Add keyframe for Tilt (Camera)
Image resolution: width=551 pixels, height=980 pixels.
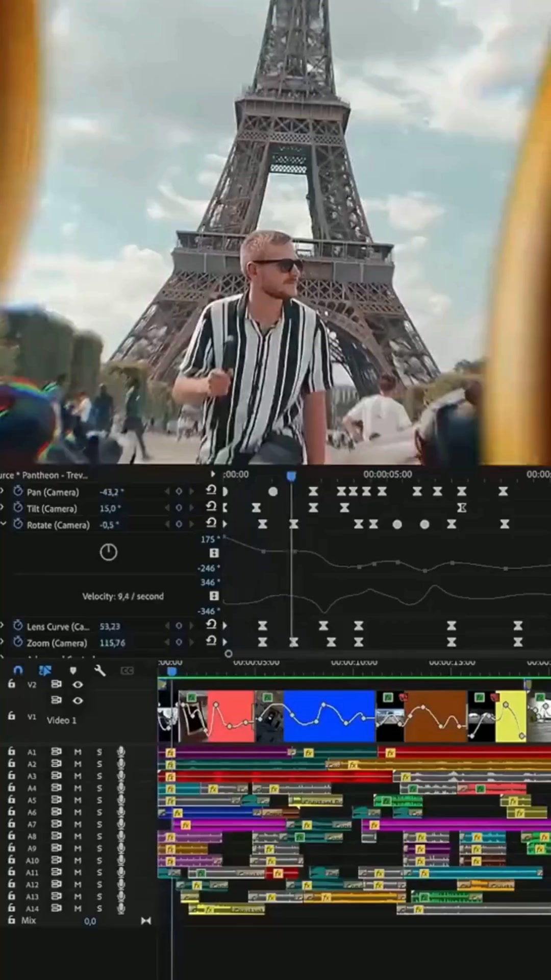[x=179, y=508]
